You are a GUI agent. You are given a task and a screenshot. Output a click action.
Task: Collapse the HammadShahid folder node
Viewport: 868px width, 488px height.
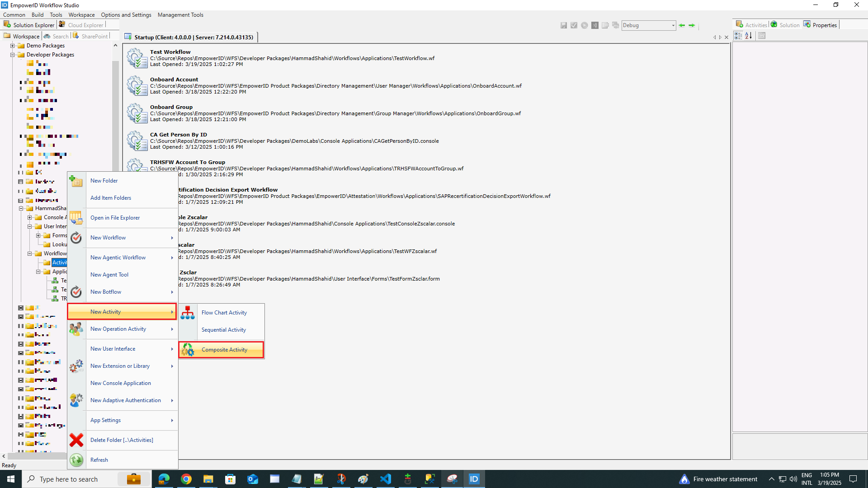[21, 208]
